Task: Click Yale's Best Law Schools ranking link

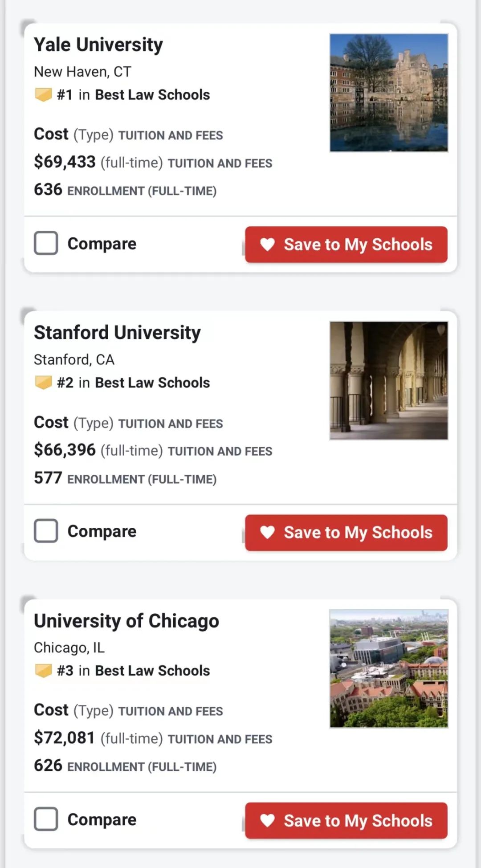Action: click(152, 95)
